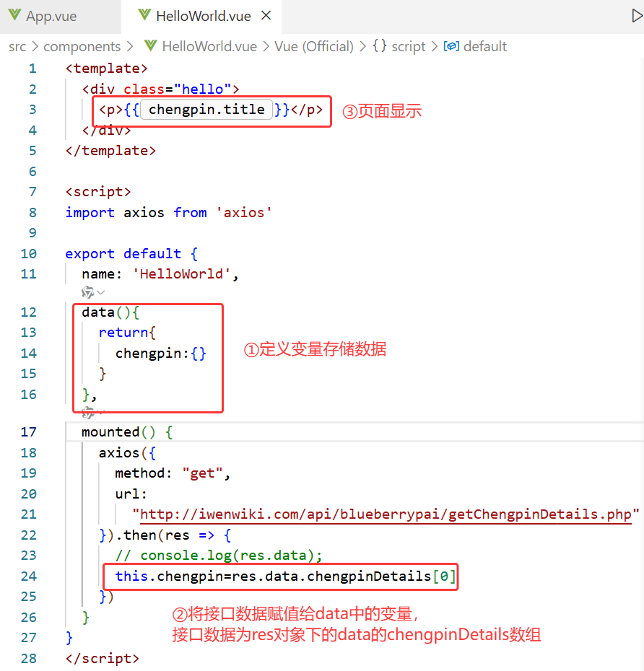Click the Vue icon in the breadcrumb bar
The image size is (644, 671).
pyautogui.click(x=150, y=45)
